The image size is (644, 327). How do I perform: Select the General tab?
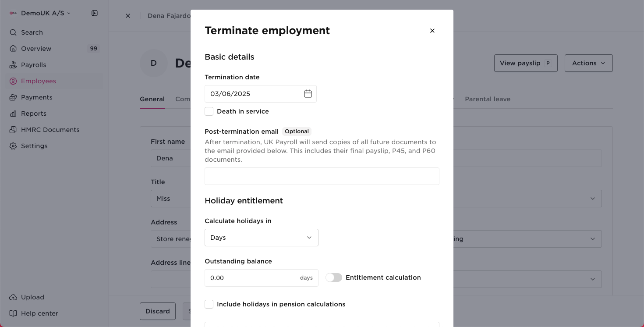point(152,99)
